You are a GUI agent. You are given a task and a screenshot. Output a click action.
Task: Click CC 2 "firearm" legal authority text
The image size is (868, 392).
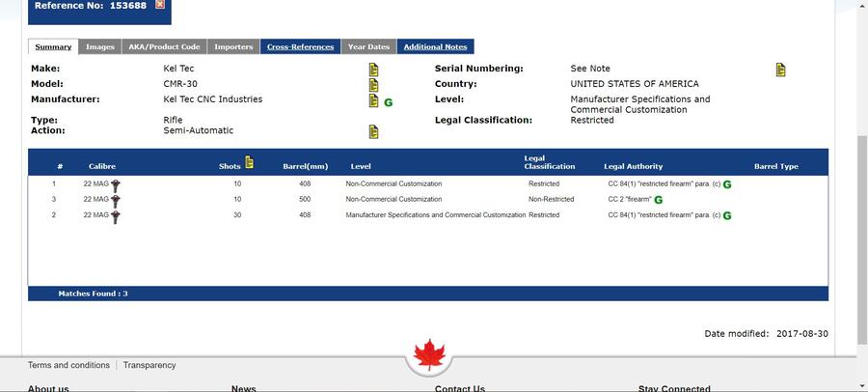click(630, 199)
